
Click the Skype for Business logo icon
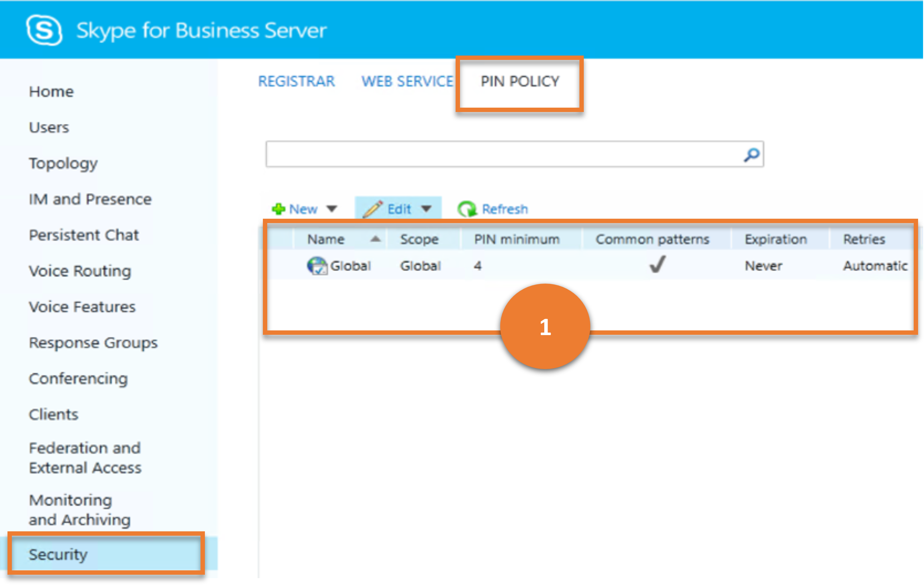point(44,30)
